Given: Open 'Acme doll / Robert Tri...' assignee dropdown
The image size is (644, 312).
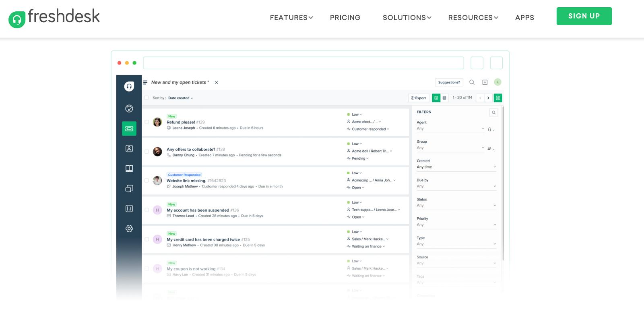Looking at the screenshot, I should click(369, 151).
